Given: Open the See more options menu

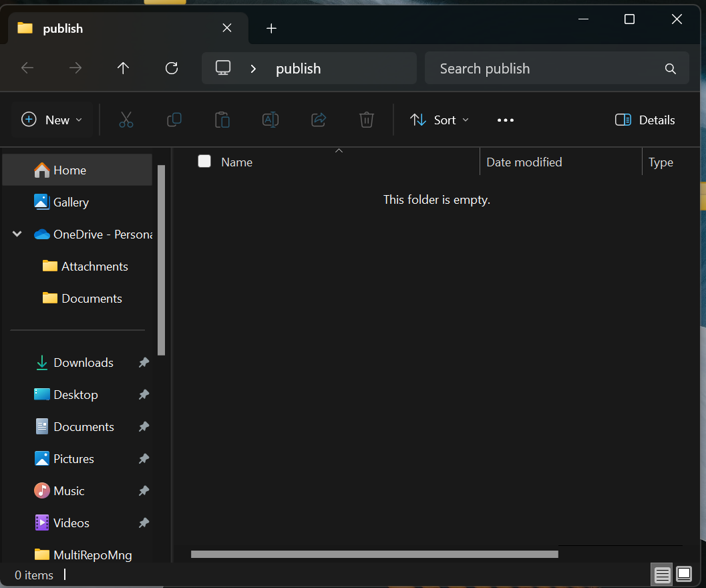Looking at the screenshot, I should (x=505, y=120).
